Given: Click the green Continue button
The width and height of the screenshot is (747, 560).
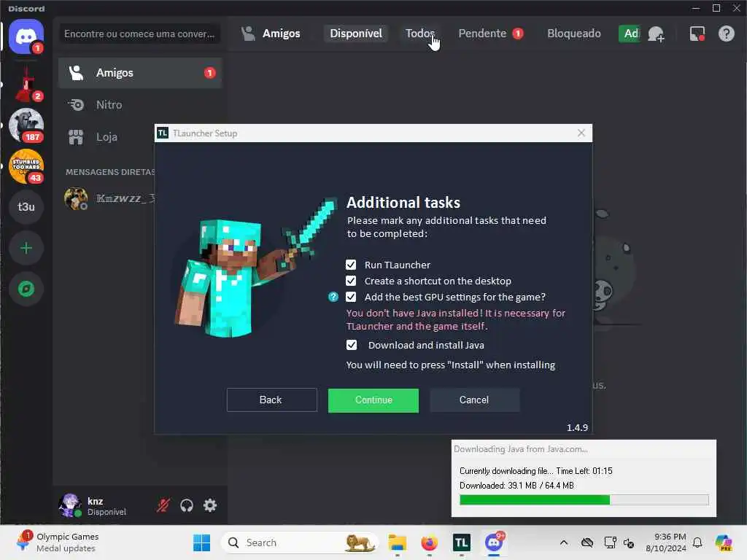Looking at the screenshot, I should (373, 400).
